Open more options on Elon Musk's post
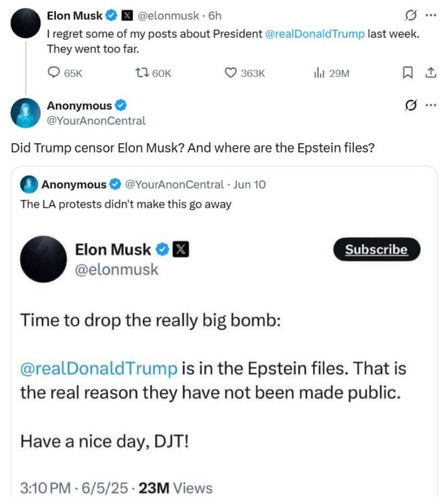 [431, 16]
